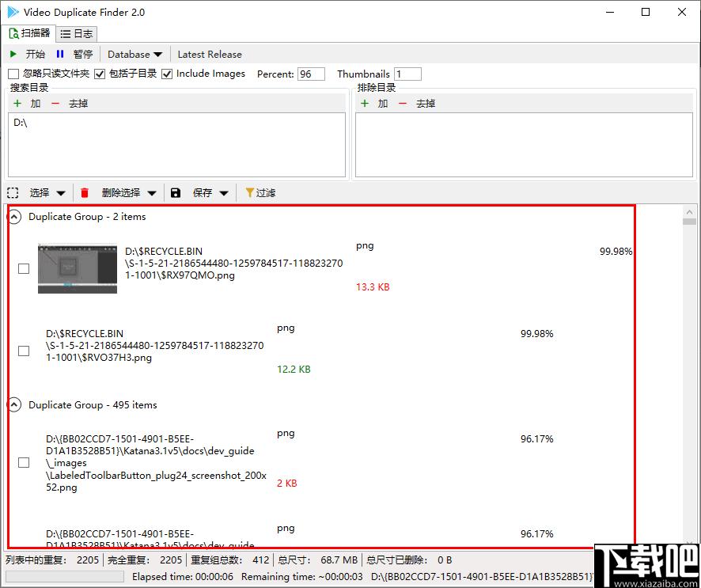Select the D:\ entry in search directories

pyautogui.click(x=20, y=123)
